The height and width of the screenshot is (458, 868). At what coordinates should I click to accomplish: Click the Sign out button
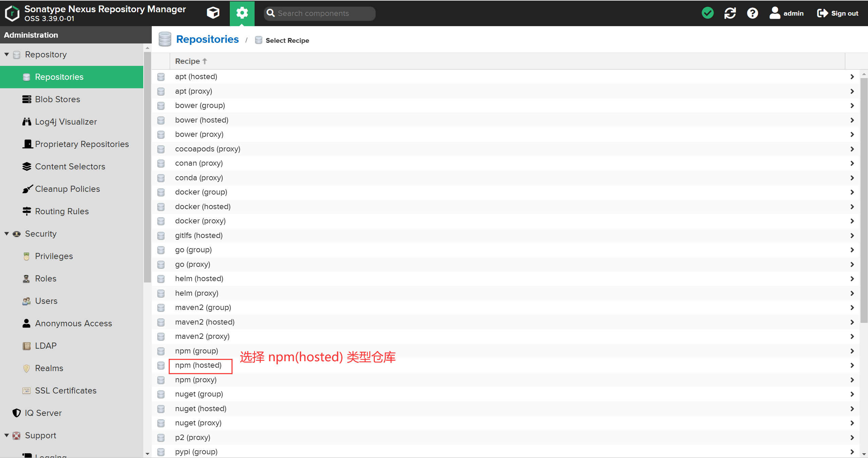tap(838, 13)
